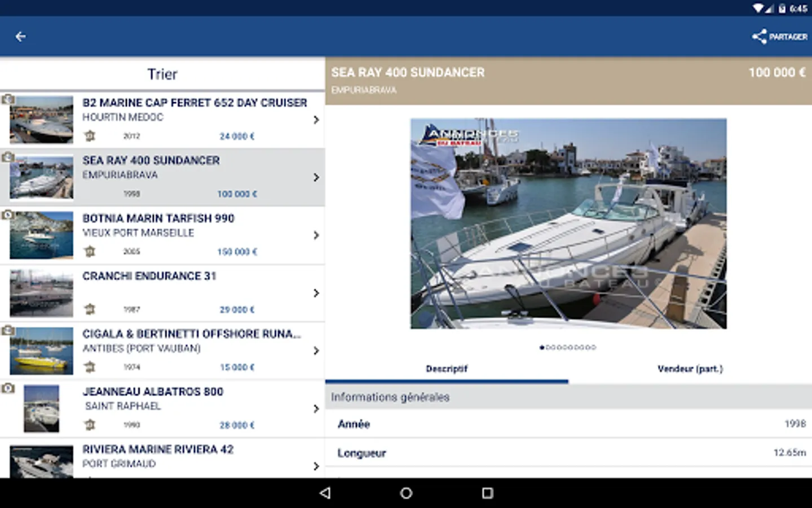
Task: Click ANTIBES (PORT VAUBAN) location text
Action: click(142, 348)
